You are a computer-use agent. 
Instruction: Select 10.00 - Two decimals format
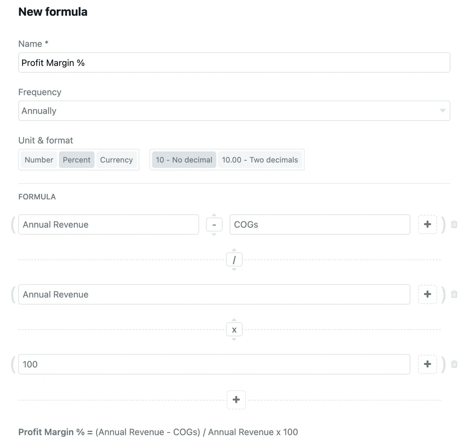260,160
